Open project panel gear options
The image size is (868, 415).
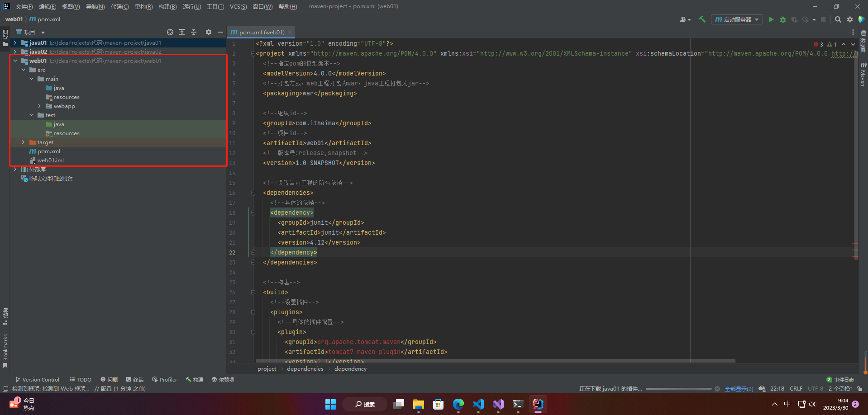point(209,32)
